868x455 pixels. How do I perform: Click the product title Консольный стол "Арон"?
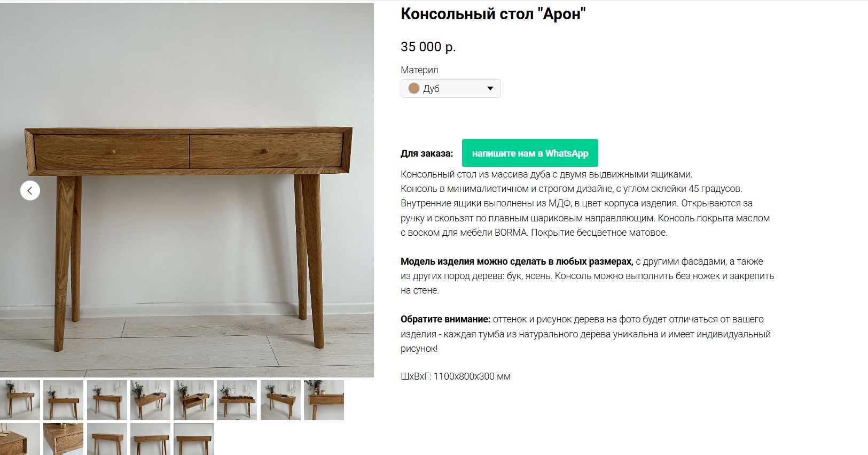click(493, 14)
